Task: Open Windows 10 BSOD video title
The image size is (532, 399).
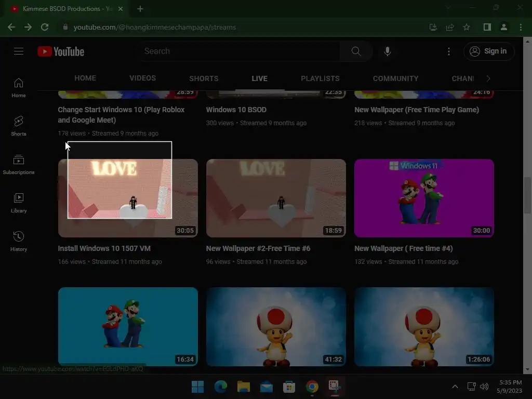Action: (236, 110)
